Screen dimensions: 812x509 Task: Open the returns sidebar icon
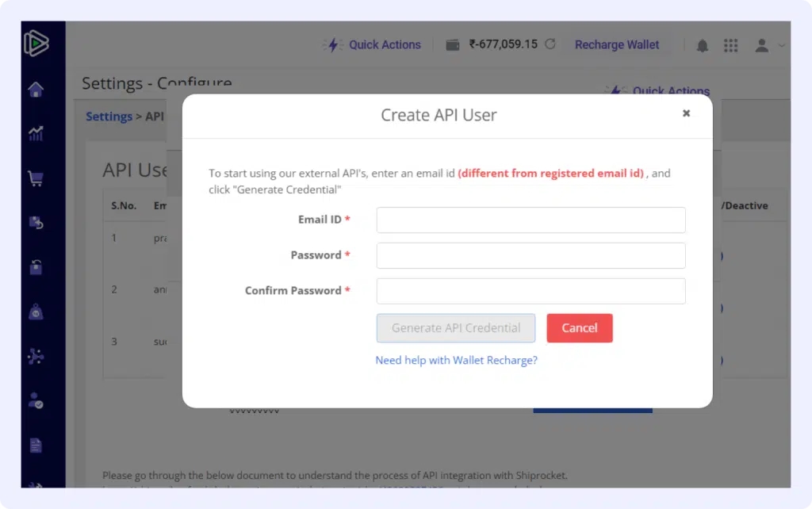coord(36,223)
